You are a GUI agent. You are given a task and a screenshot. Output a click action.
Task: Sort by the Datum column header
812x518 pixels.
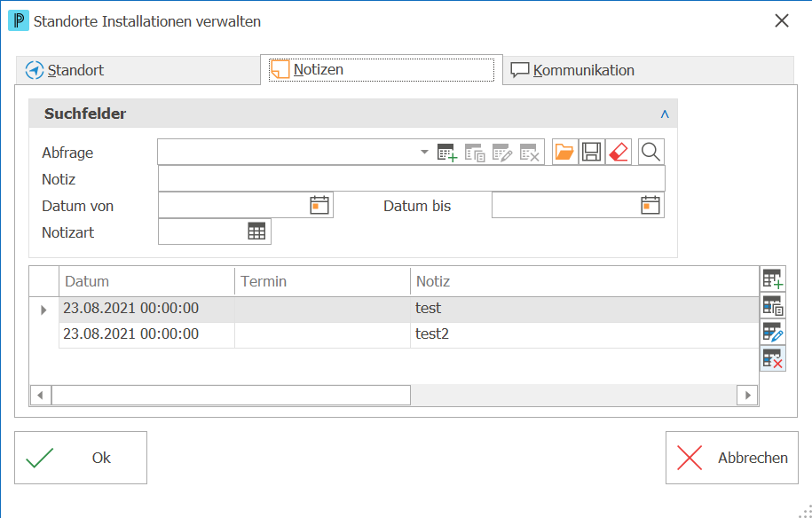[x=147, y=281]
